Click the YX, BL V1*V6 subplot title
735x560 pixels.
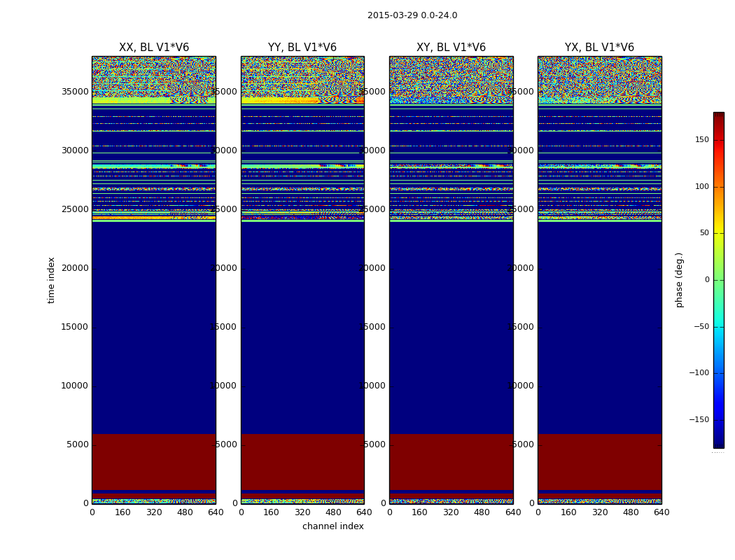(599, 48)
